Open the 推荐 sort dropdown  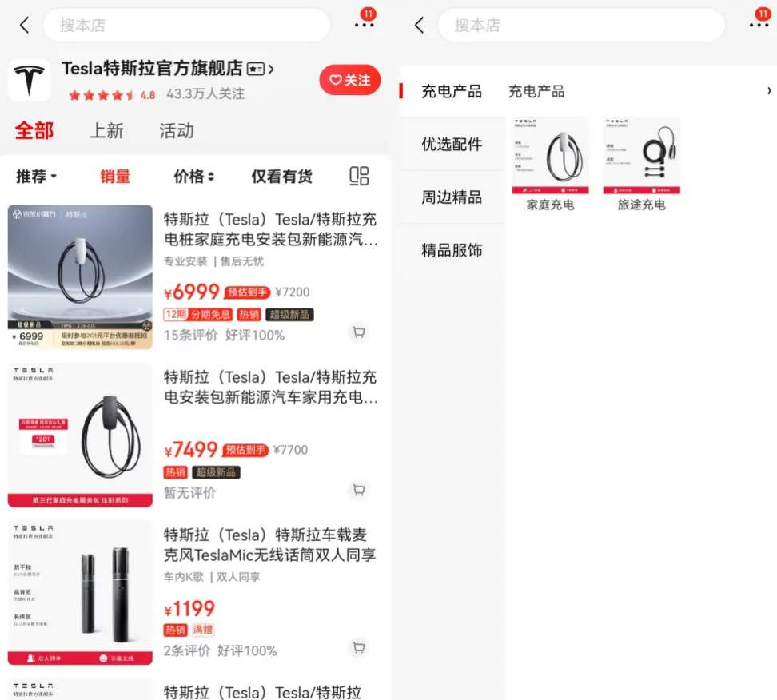pos(36,177)
